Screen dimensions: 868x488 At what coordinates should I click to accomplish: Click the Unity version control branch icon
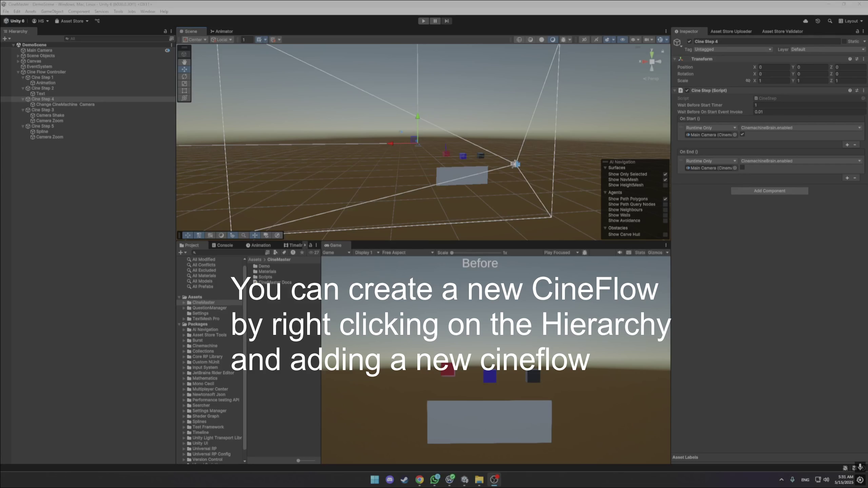pos(97,21)
